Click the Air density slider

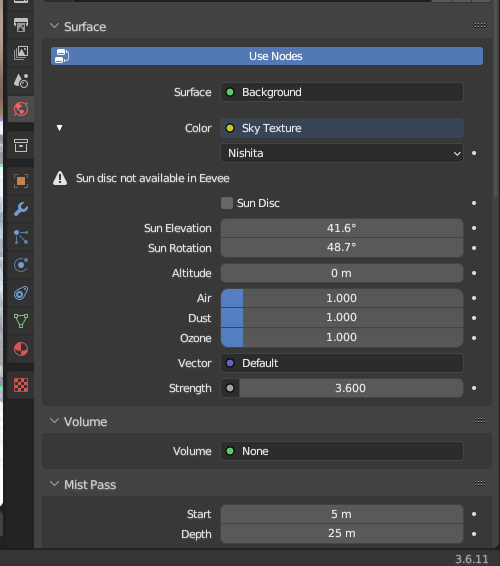pos(342,298)
